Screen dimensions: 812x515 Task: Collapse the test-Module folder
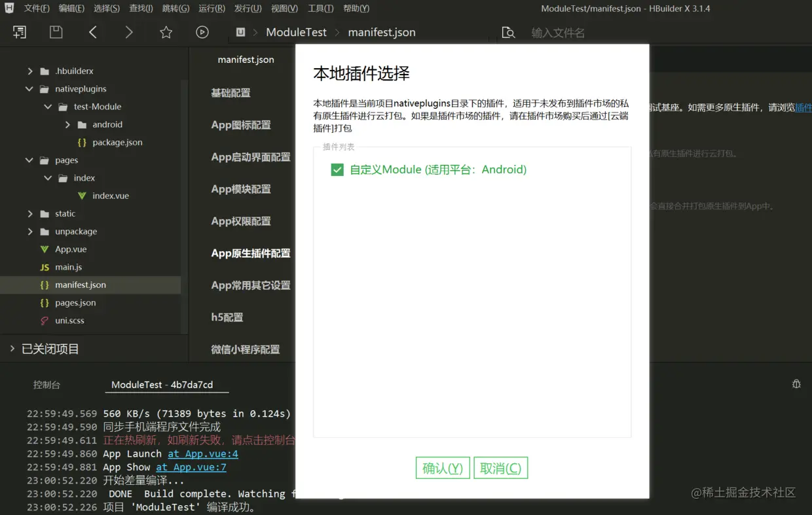pyautogui.click(x=48, y=107)
